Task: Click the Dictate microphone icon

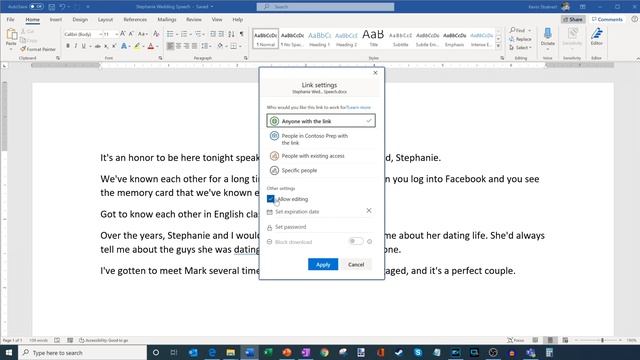Action: pos(547,33)
